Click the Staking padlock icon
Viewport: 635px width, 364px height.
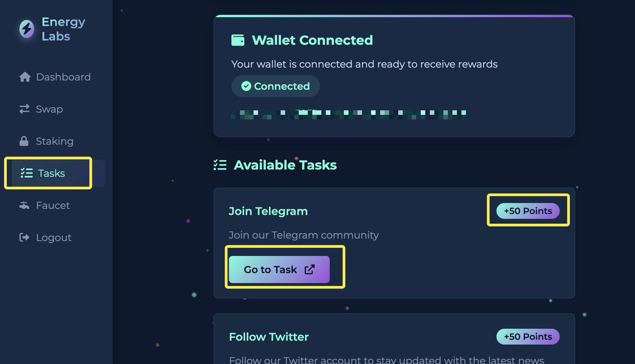pos(24,141)
